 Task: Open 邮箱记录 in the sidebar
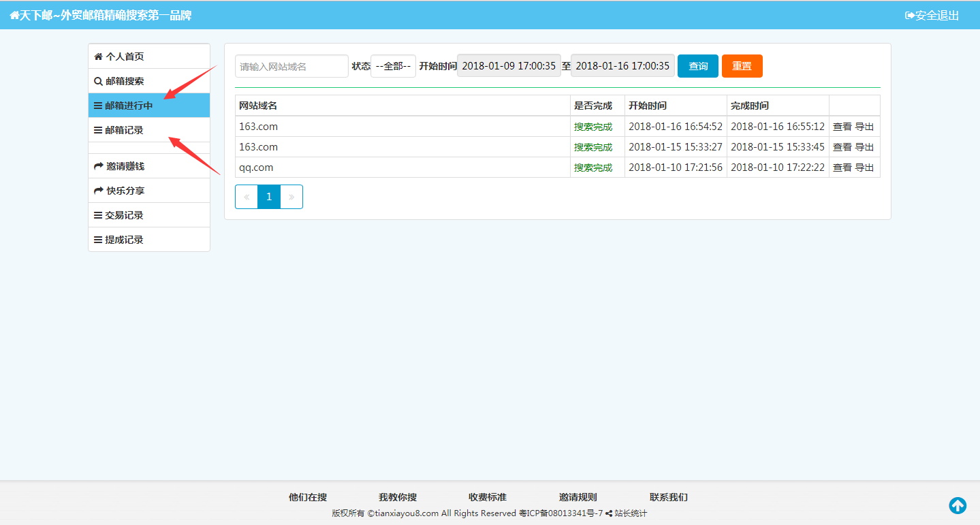coord(149,130)
